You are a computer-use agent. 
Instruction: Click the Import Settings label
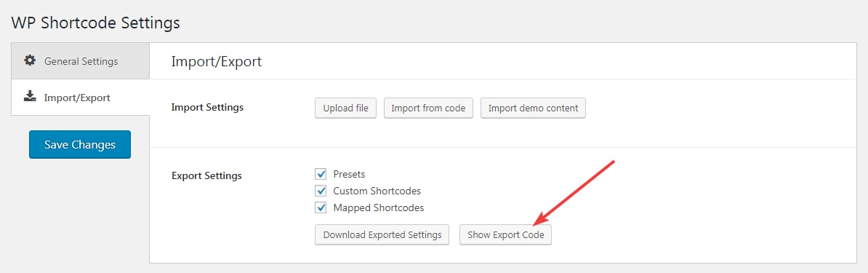[x=208, y=107]
